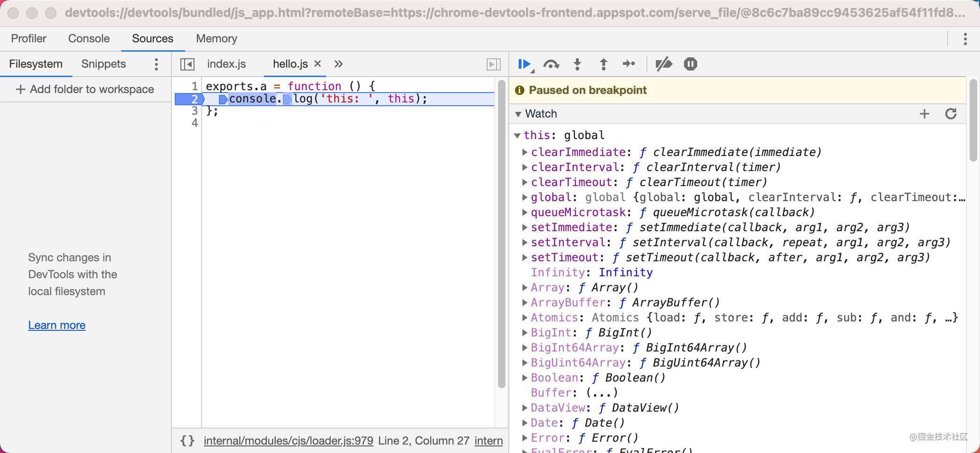Expand the Array property
Image resolution: width=980 pixels, height=453 pixels.
(x=524, y=288)
